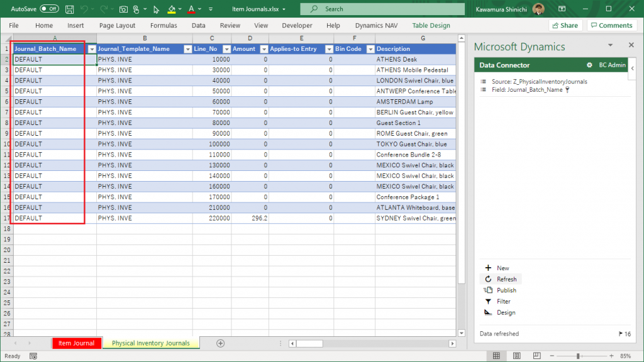This screenshot has width=644, height=362.
Task: Open Journal_Batch_Name filter dropdown
Action: point(92,49)
